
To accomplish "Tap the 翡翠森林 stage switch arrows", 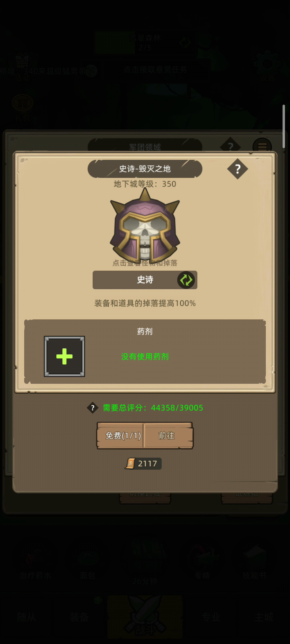I will point(185,43).
